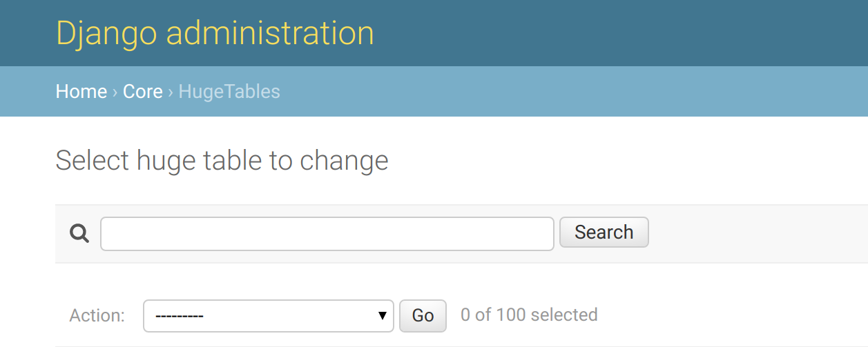
Task: Open the Django administration site title
Action: click(215, 33)
